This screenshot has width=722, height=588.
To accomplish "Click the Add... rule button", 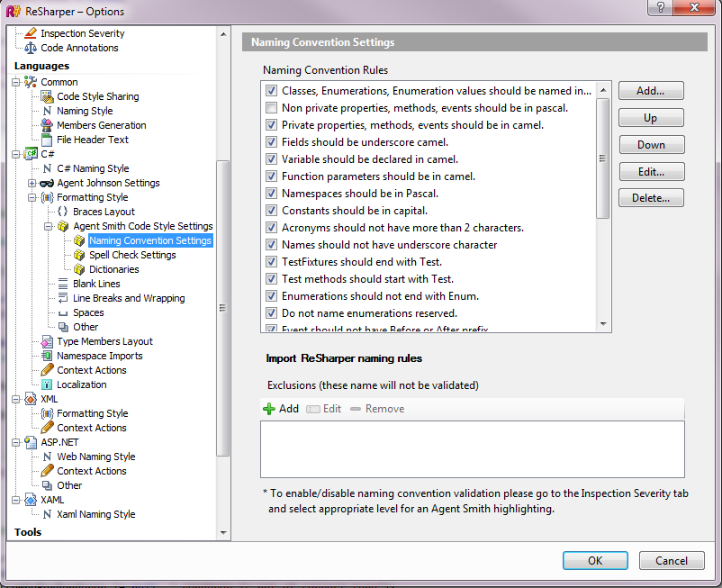I will 651,91.
